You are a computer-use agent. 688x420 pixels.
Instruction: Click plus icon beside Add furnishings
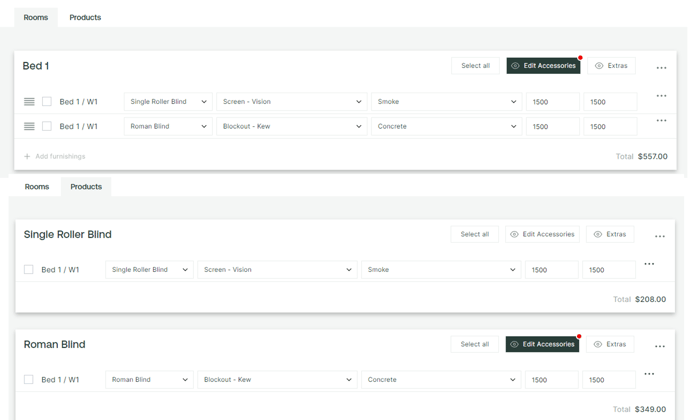point(27,156)
